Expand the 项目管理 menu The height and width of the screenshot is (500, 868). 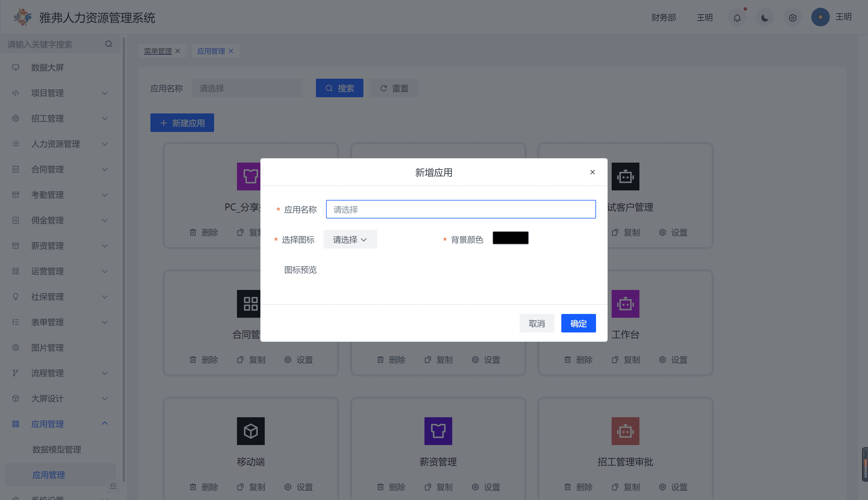click(60, 93)
